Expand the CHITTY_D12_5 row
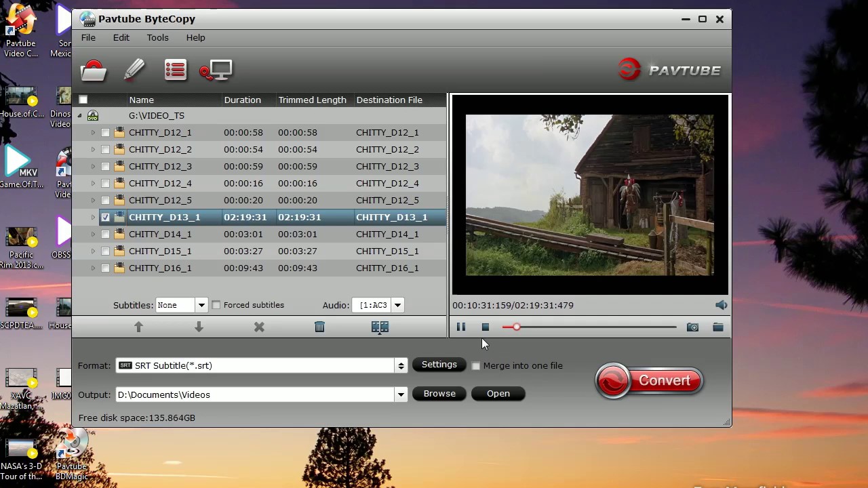 click(x=93, y=200)
